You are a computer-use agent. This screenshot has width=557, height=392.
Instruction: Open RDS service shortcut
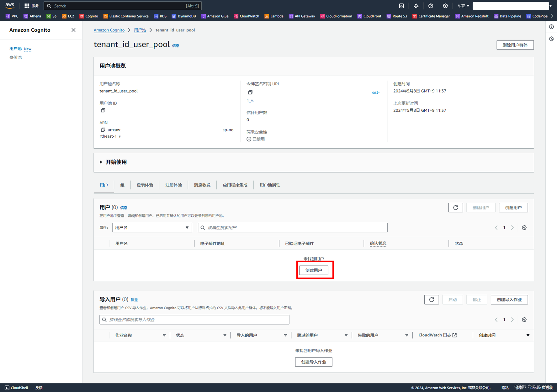[x=160, y=16]
